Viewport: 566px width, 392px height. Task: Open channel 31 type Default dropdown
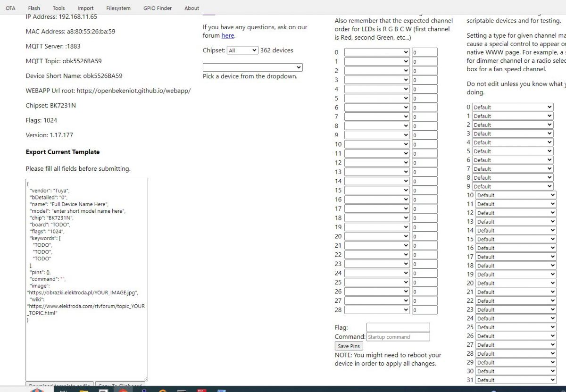pos(516,380)
